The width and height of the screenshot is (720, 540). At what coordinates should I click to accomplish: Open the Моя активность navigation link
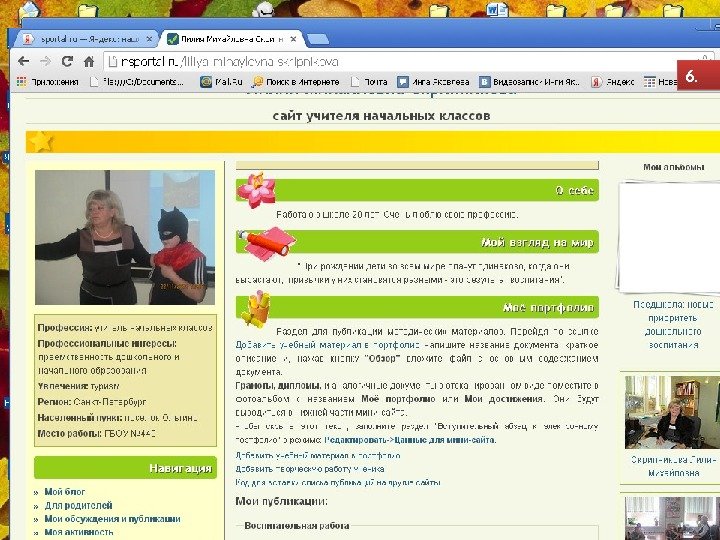point(79,532)
